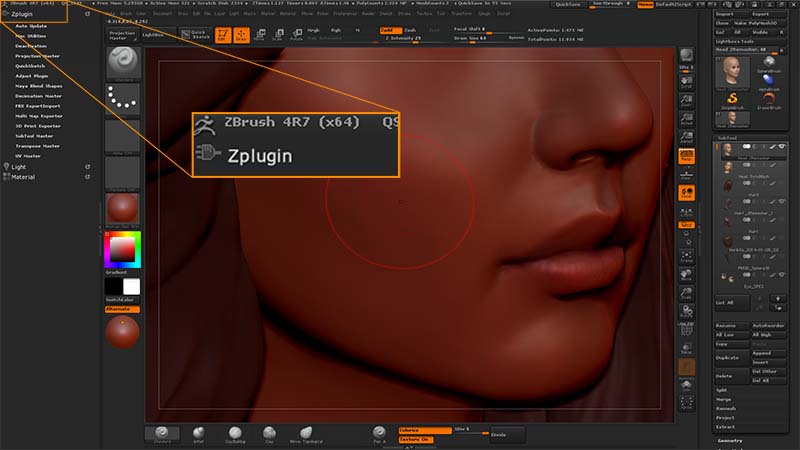Click Make PolyMesh3D button
Image resolution: width=800 pixels, height=450 pixels.
pyautogui.click(x=759, y=23)
